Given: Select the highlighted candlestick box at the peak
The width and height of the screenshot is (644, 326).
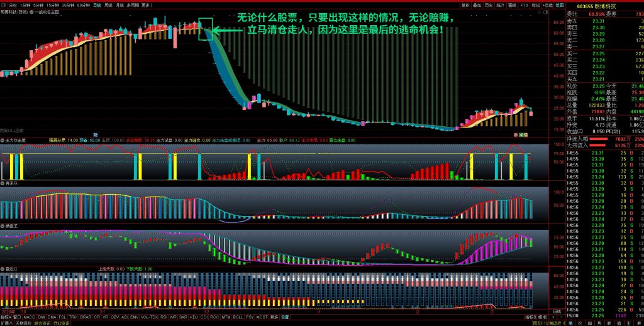Looking at the screenshot, I should pyautogui.click(x=205, y=29).
